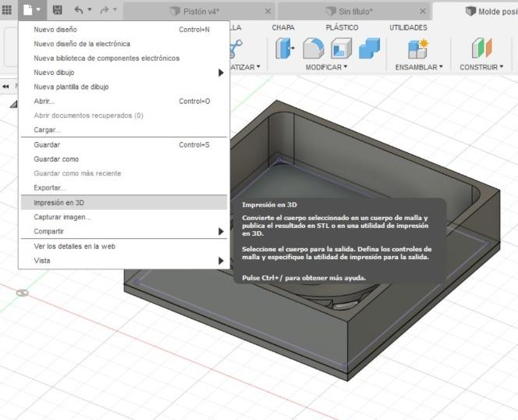518x420 pixels.
Task: Open the Undo history dropdown arrow
Action: [x=90, y=9]
